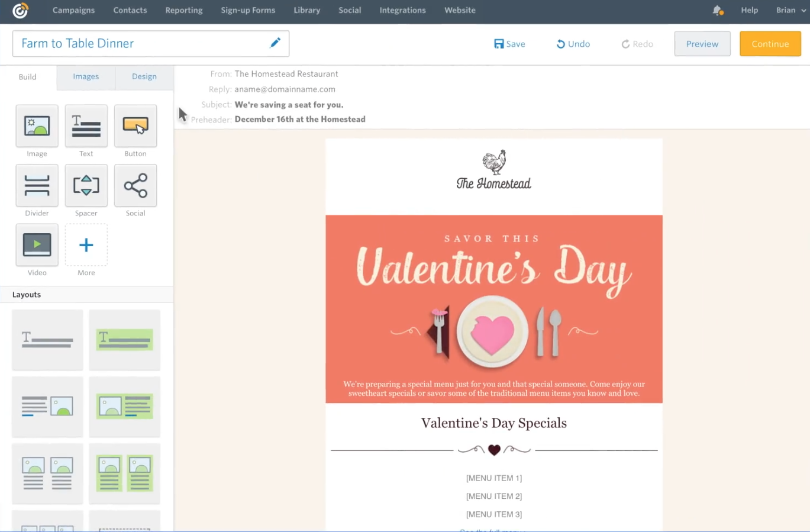
Task: Expand the Brian account dropdown
Action: (x=791, y=10)
